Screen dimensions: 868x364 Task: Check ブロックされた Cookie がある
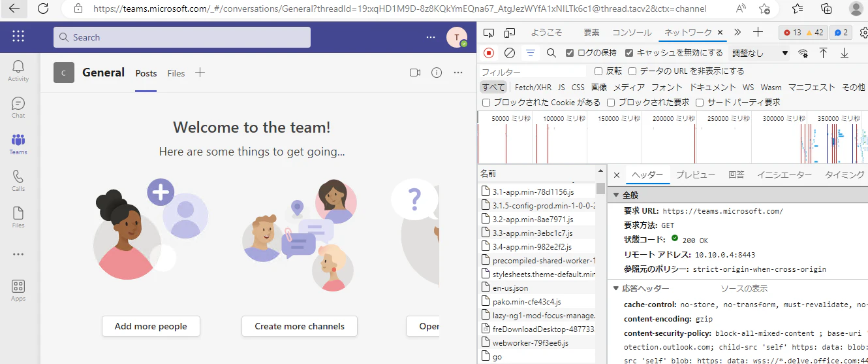[486, 103]
